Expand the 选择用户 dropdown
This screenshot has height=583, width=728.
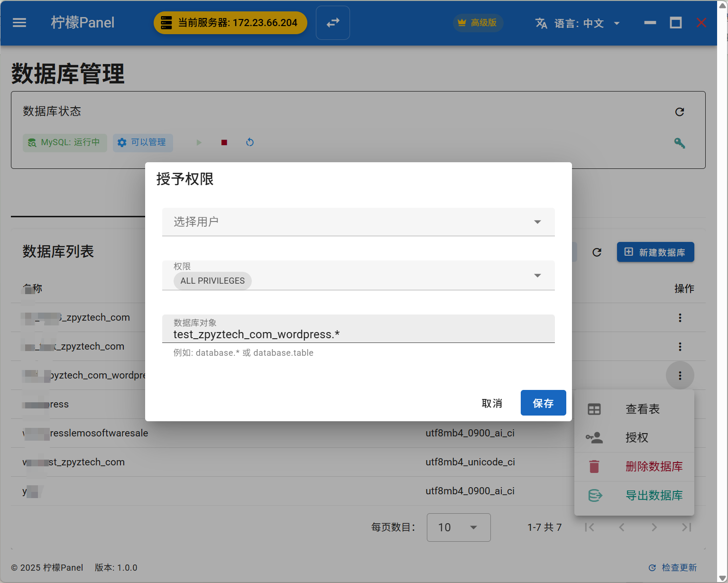coord(358,222)
